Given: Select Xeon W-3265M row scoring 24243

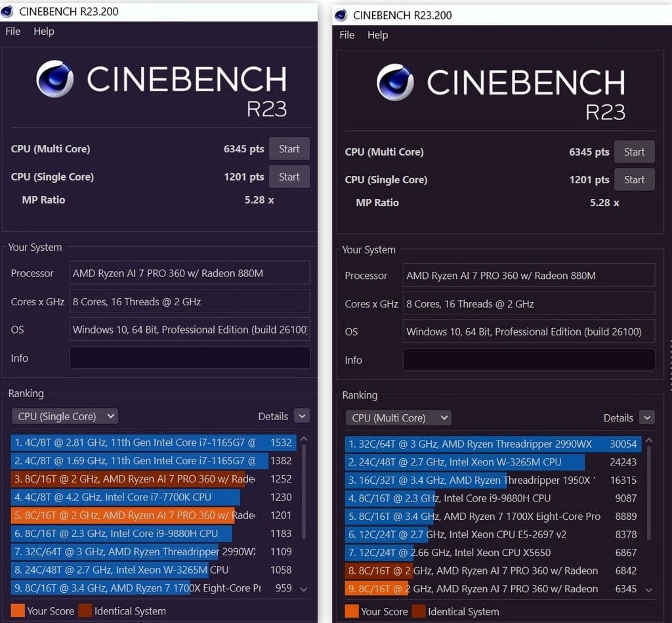Looking at the screenshot, I should click(x=493, y=462).
